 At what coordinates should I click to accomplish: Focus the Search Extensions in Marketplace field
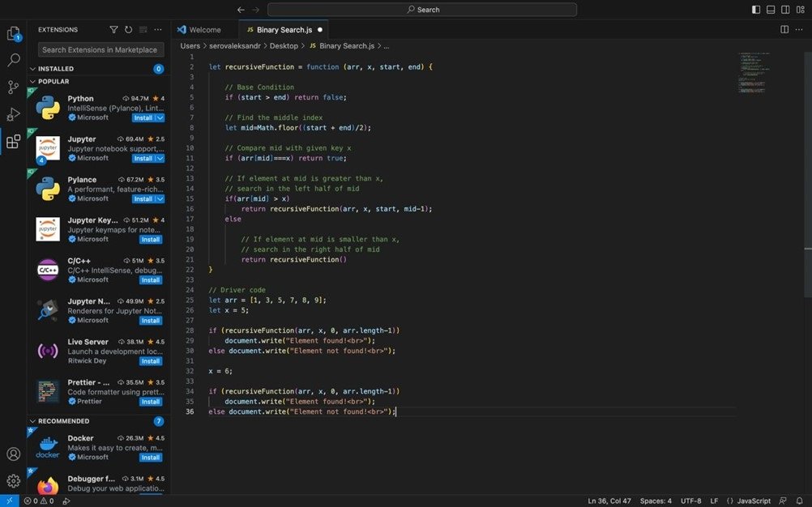[x=101, y=49]
